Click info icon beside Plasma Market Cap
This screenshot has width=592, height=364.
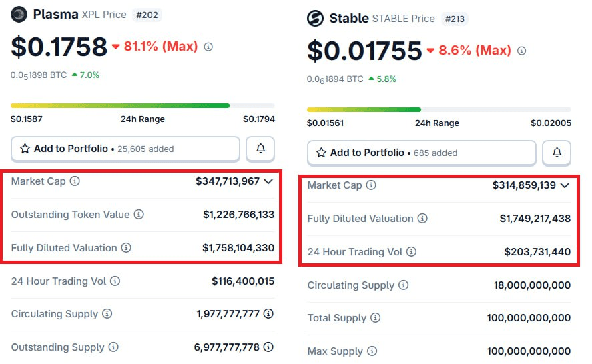click(75, 181)
